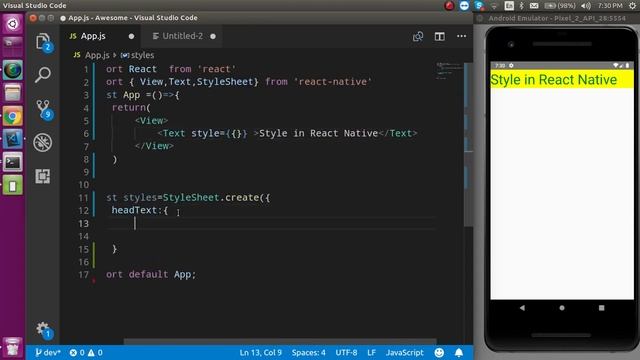Click 'Style in React Native' text in code
Screen dimensions: 640x360
tap(319, 133)
